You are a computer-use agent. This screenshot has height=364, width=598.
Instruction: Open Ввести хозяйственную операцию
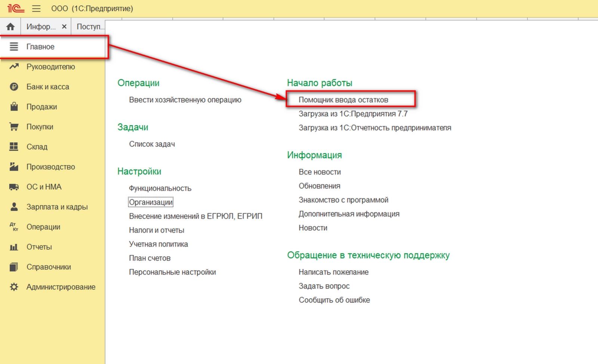click(x=185, y=100)
